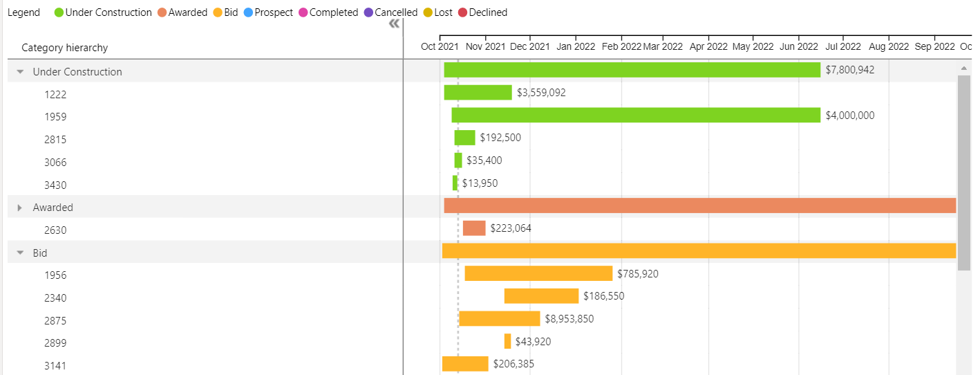Click the tiny green bar labeled $13,950
This screenshot has height=375, width=980.
click(x=455, y=183)
